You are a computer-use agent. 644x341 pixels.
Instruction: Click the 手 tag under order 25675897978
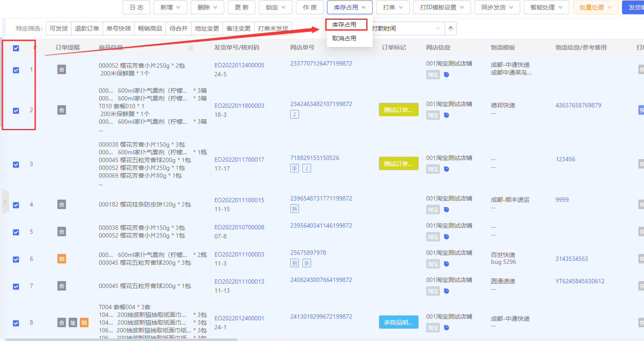[x=307, y=263]
